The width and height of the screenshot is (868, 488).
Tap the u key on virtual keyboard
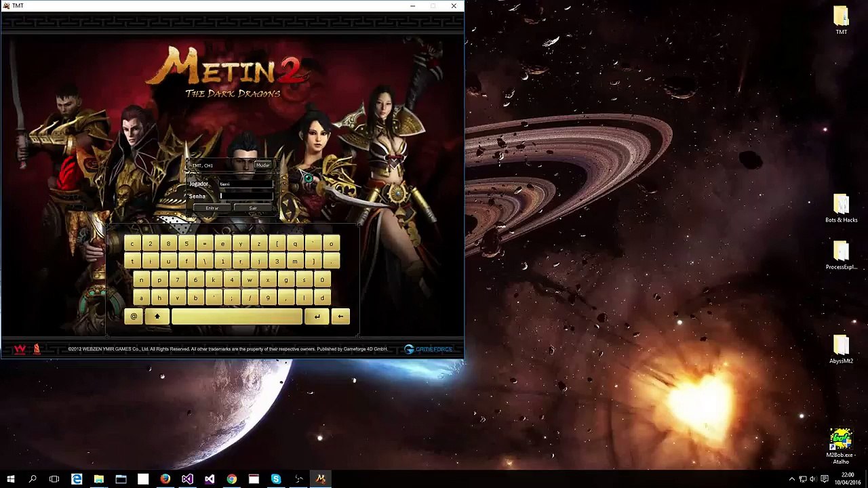coord(168,262)
